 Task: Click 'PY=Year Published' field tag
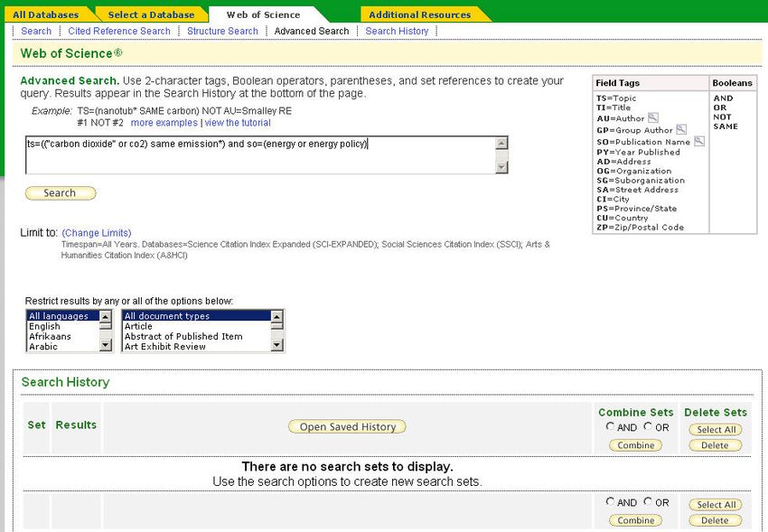tap(638, 153)
